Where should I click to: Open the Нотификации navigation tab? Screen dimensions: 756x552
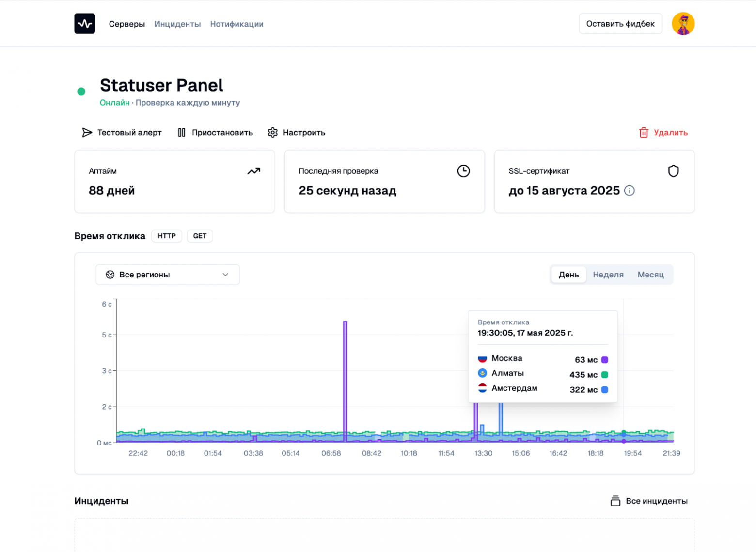pyautogui.click(x=236, y=24)
